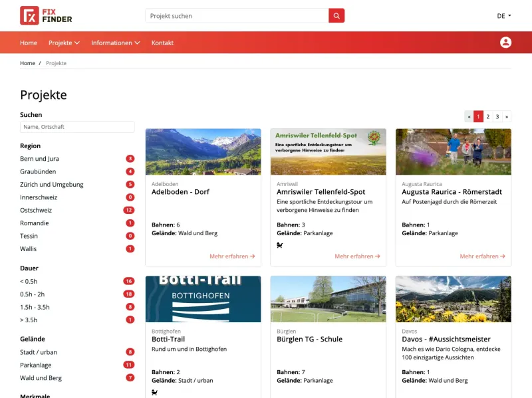Click the Ostschweiz count badge 12

coord(129,210)
